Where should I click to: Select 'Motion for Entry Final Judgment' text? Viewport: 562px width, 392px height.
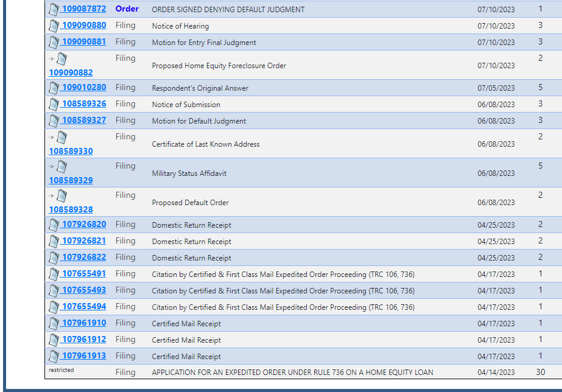204,43
